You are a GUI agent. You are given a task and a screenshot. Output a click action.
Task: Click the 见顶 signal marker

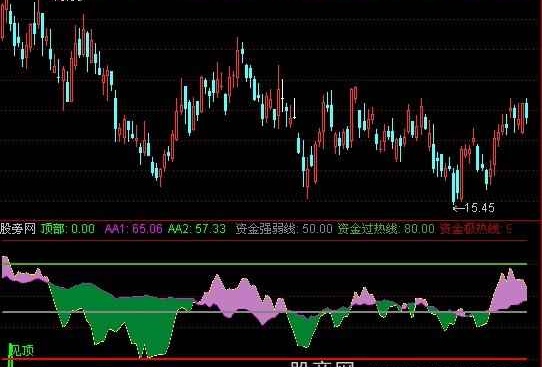pyautogui.click(x=21, y=350)
